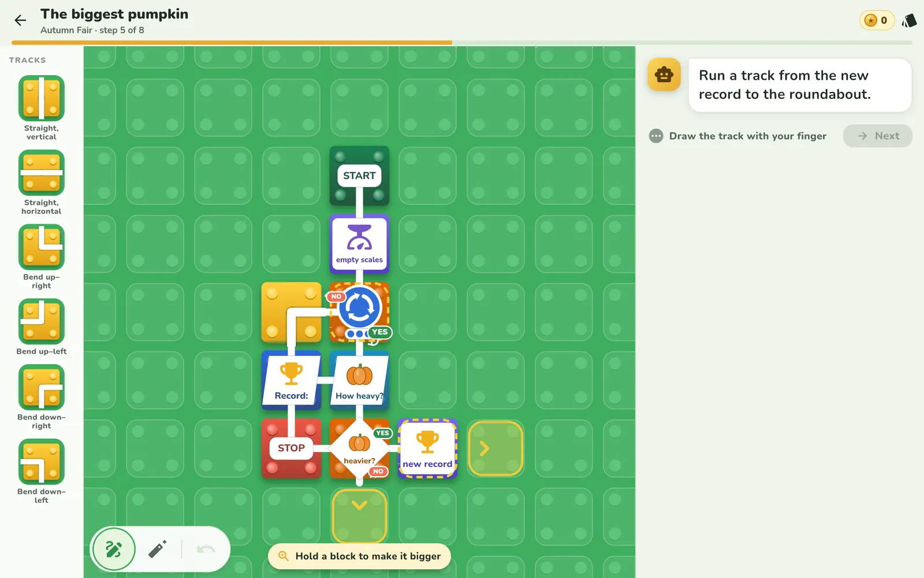The image size is (924, 578).
Task: Open the cards deck icon
Action: click(x=910, y=21)
